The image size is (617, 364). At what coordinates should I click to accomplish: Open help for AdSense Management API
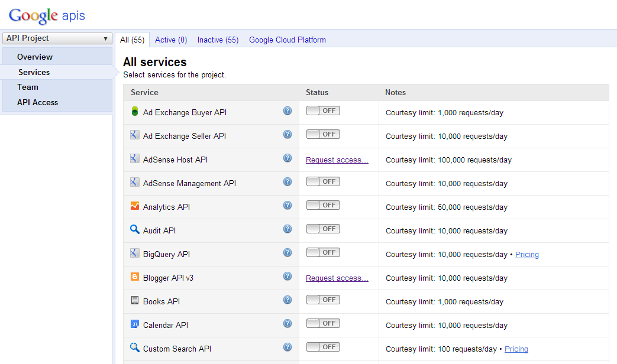(x=287, y=181)
